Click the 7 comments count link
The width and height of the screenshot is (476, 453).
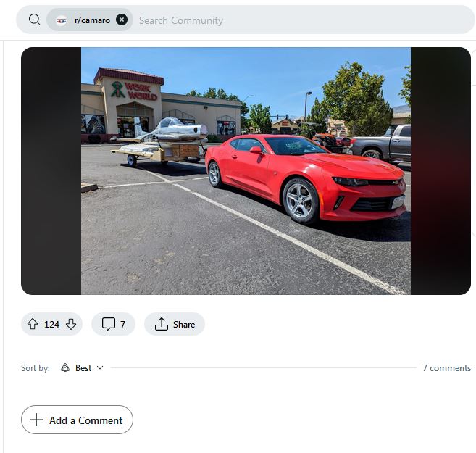(x=446, y=368)
